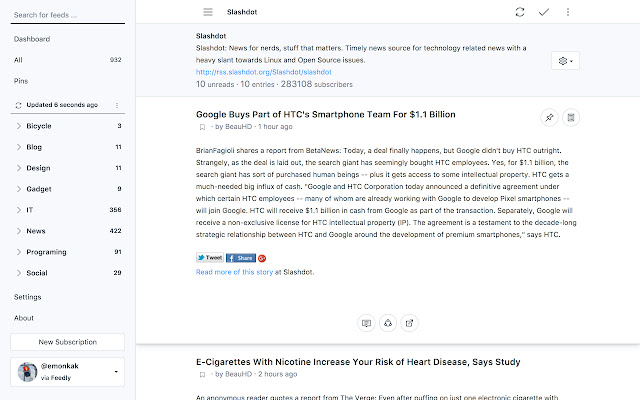The image size is (640, 400).
Task: Click the sync icon next to Updated status
Action: 18,105
